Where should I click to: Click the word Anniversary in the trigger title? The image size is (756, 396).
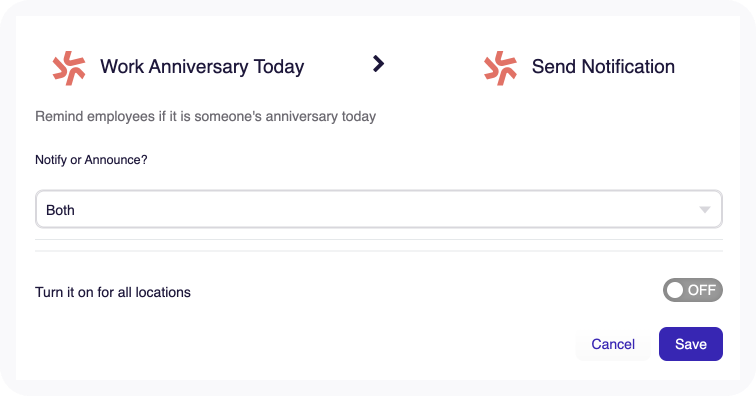198,67
